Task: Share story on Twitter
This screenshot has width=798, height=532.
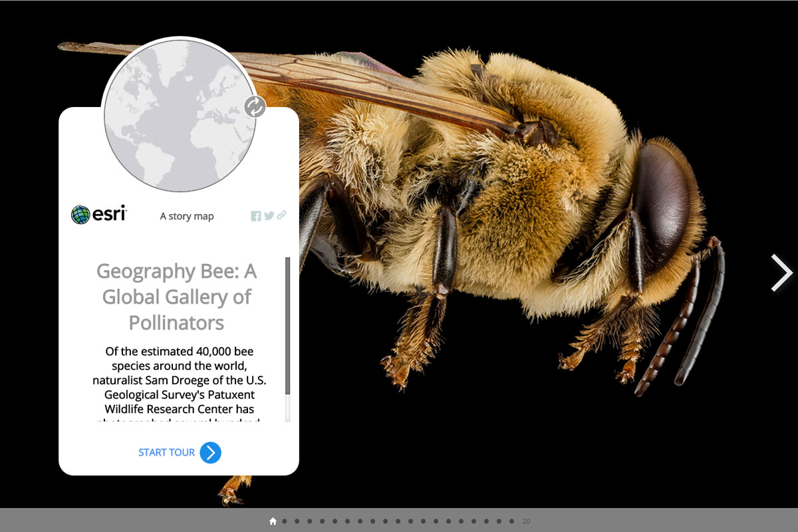Action: coord(269,215)
